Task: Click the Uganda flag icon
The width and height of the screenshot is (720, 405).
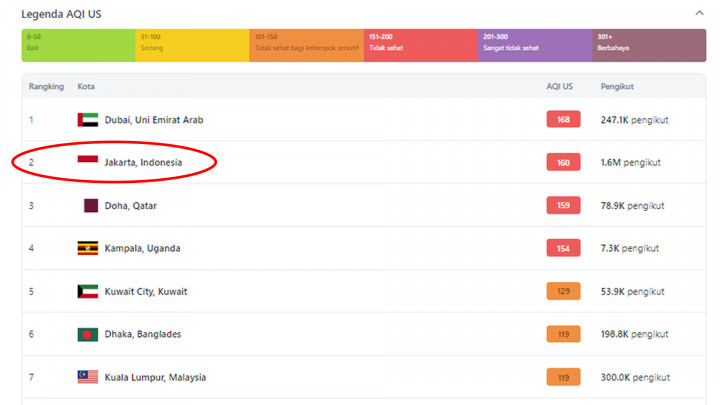Action: (88, 248)
